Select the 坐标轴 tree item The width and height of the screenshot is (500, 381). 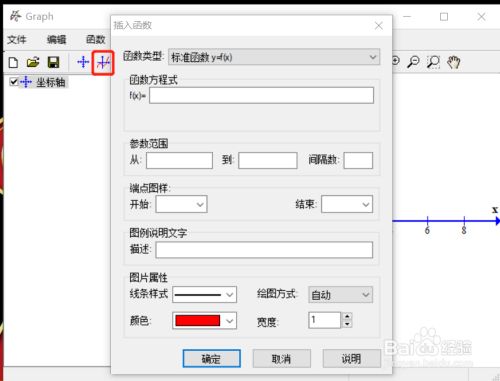(50, 82)
